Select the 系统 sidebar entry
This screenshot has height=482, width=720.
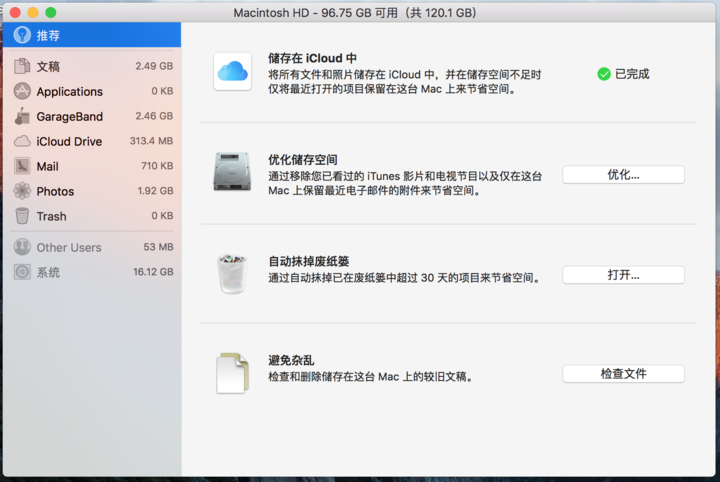[x=92, y=272]
